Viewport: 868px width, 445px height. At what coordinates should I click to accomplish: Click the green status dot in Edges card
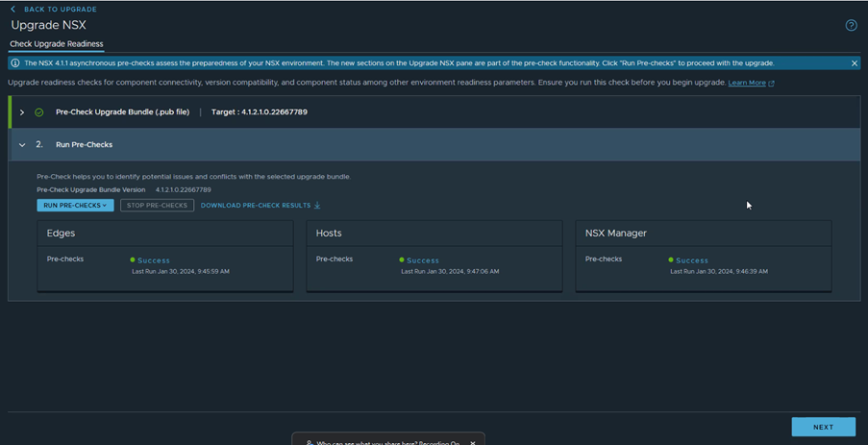[133, 260]
